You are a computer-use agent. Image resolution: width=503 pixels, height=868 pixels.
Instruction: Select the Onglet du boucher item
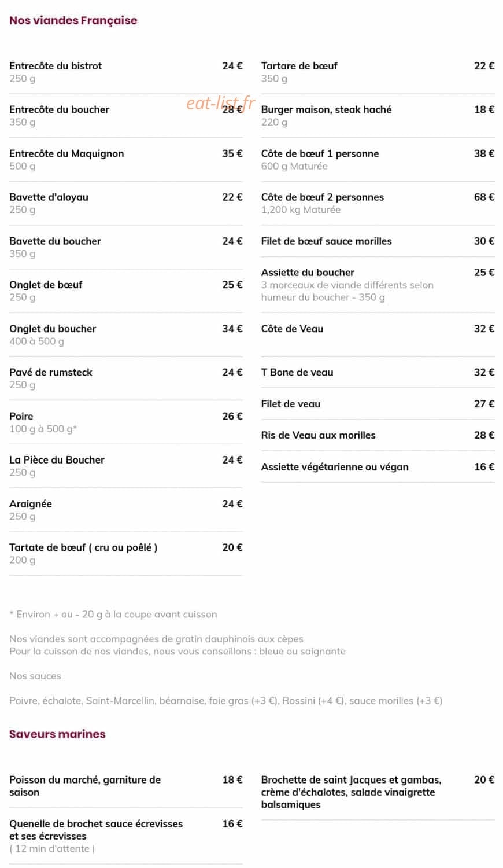pos(126,334)
